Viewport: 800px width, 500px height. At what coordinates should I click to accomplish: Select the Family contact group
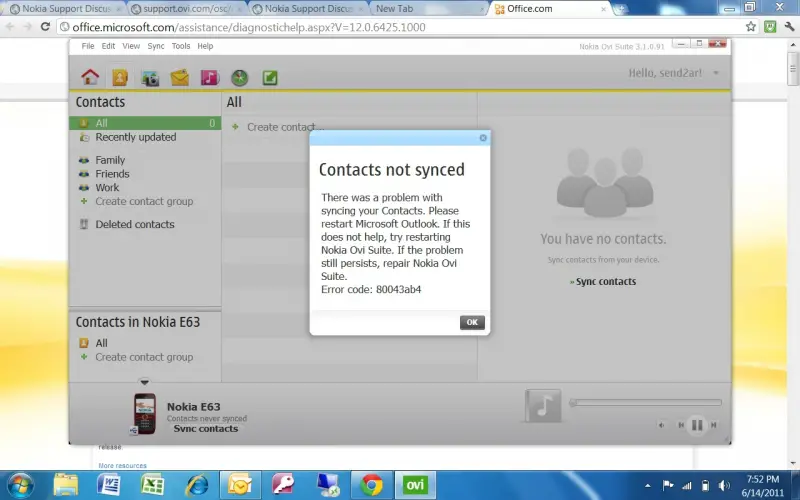(110, 160)
